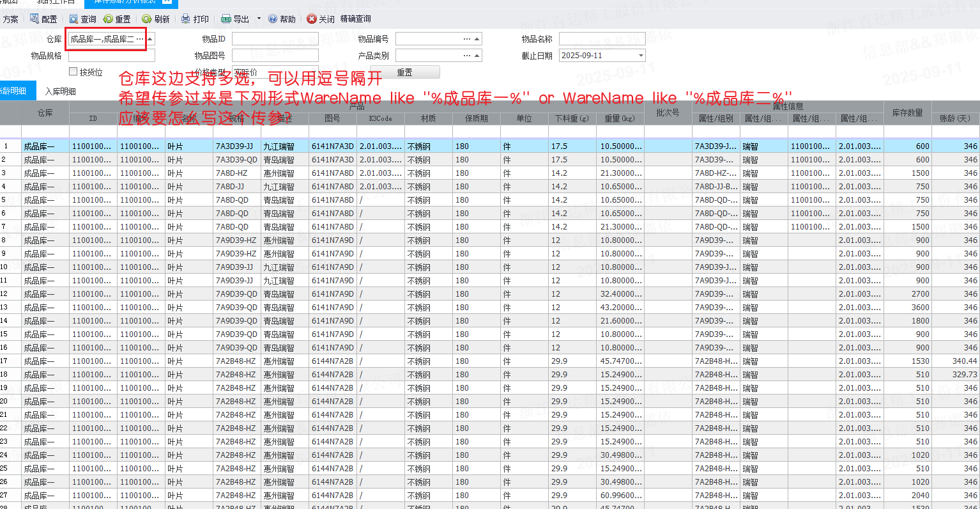Select the 7A3D39-JJ cell in row 1

(236, 146)
